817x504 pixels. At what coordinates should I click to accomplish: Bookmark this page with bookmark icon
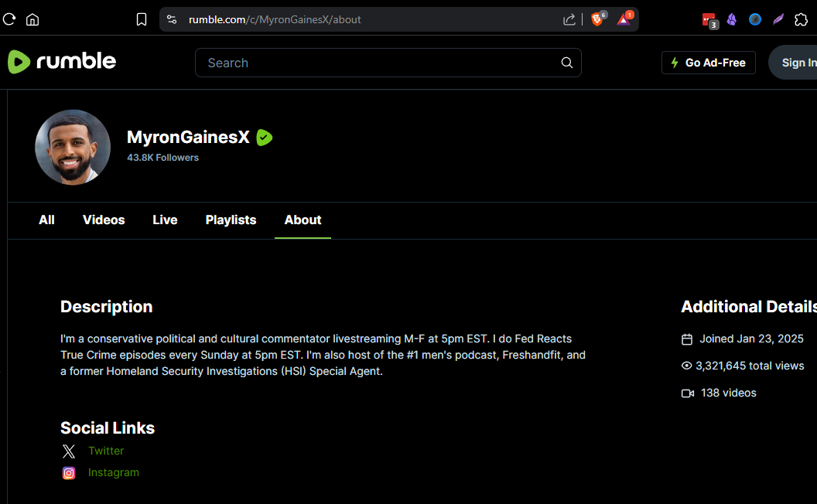tap(142, 19)
